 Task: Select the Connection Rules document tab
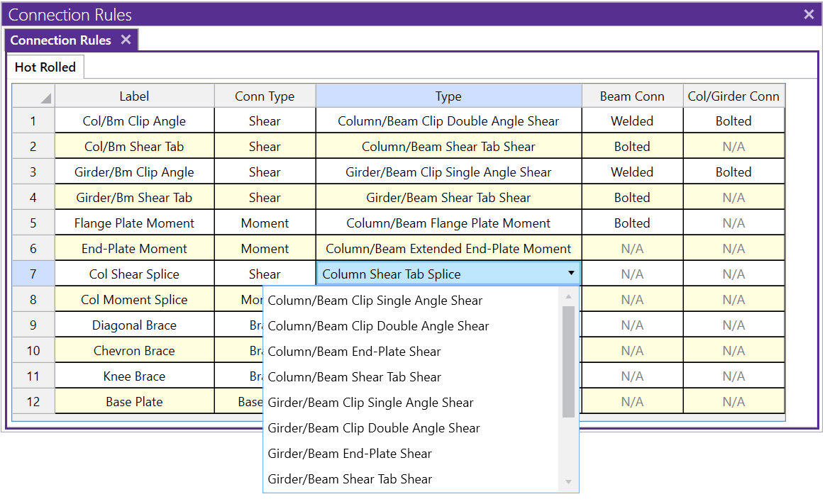pyautogui.click(x=60, y=40)
